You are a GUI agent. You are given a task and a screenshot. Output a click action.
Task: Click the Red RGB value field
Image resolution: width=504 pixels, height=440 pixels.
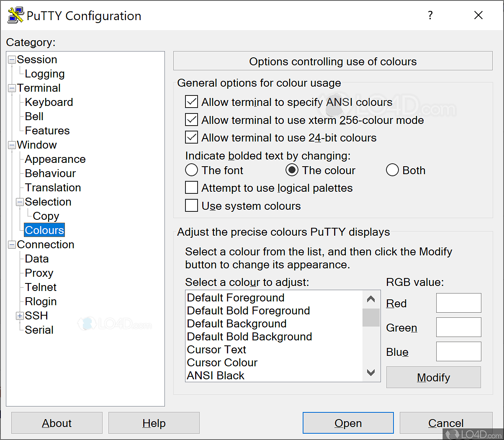tap(459, 303)
